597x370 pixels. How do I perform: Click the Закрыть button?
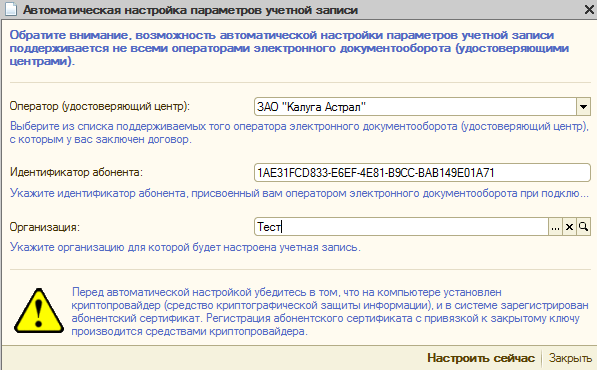(570, 358)
